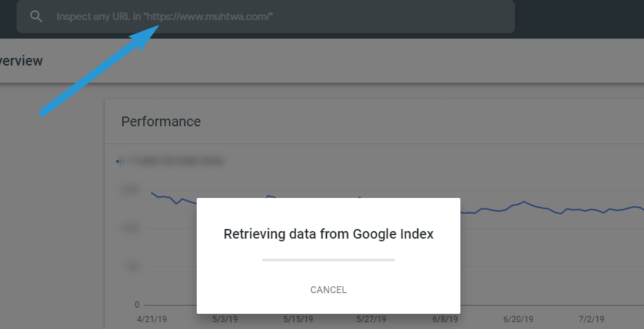The image size is (644, 329).
Task: Cancel the Google Index retrieval
Action: 328,290
